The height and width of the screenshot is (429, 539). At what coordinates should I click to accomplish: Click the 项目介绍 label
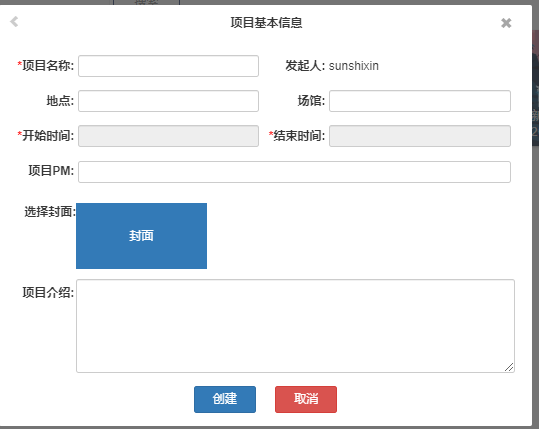tap(48, 293)
